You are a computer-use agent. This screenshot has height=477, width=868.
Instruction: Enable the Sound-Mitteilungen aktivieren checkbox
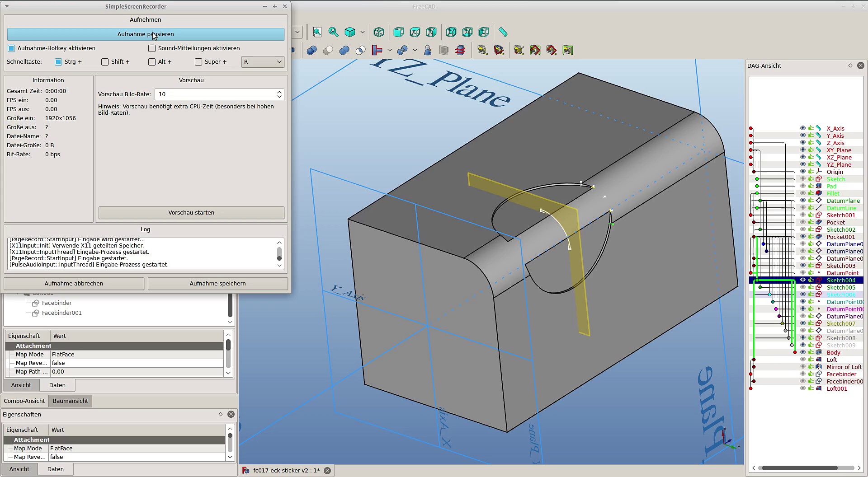click(x=152, y=48)
